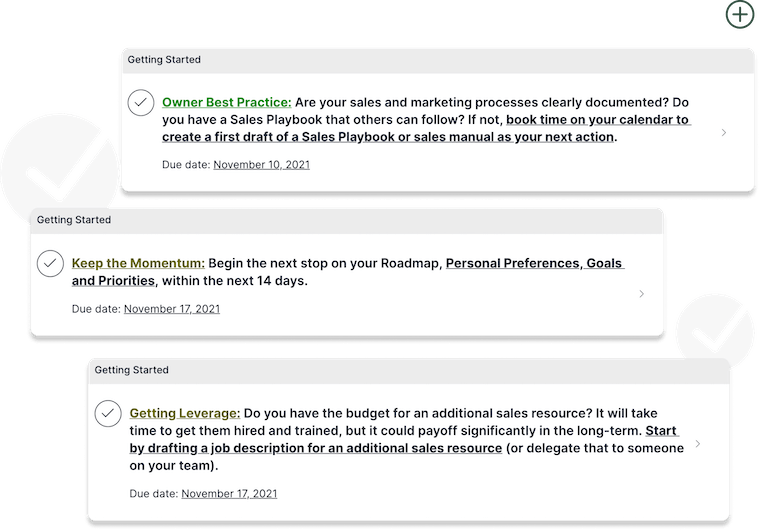Mark Owner Best Practice task complete
The height and width of the screenshot is (530, 759).
(x=141, y=103)
